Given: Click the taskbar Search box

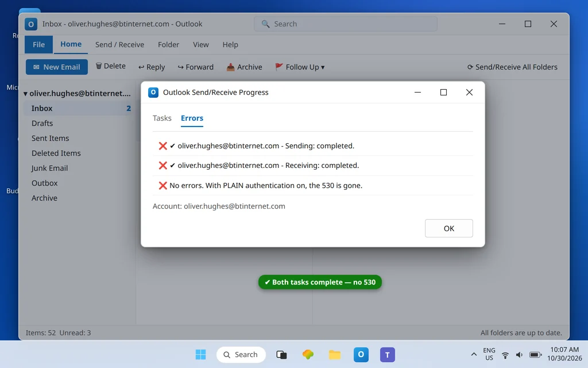Looking at the screenshot, I should (241, 354).
